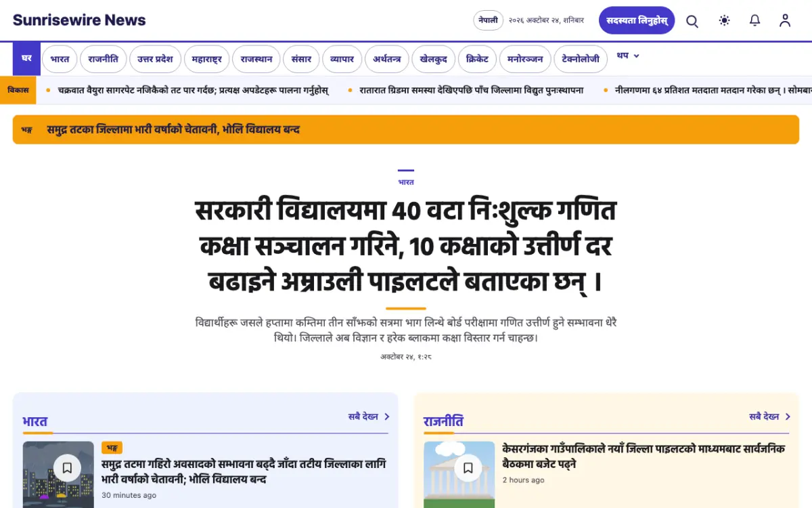The height and width of the screenshot is (508, 812).
Task: Open notifications bell icon
Action: pos(755,20)
